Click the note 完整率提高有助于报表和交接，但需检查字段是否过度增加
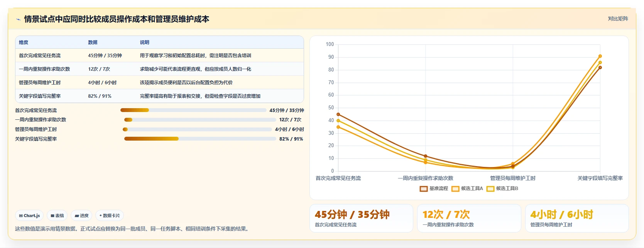Image resolution: width=644 pixels, height=248 pixels. coord(200,96)
